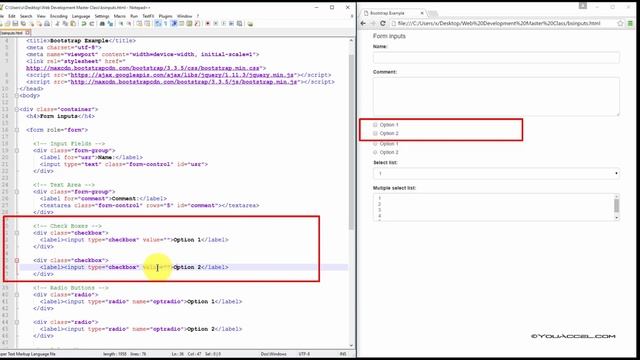Viewport: 640px width, 360px height.
Task: Click the macro Playback toolbar icon
Action: (x=223, y=24)
